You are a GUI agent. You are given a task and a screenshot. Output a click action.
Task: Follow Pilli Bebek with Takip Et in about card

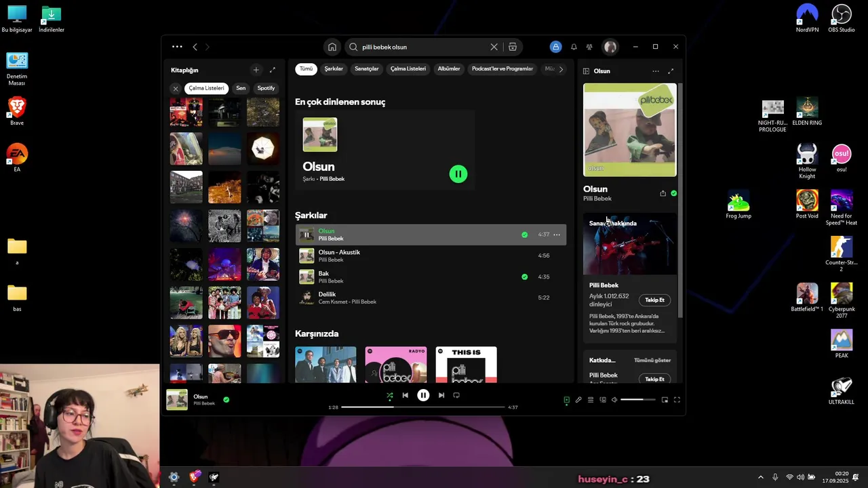click(x=654, y=300)
